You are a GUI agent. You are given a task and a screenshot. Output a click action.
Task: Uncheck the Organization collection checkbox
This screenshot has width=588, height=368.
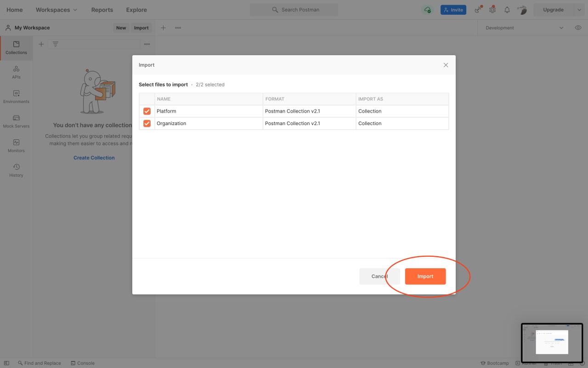coord(147,123)
